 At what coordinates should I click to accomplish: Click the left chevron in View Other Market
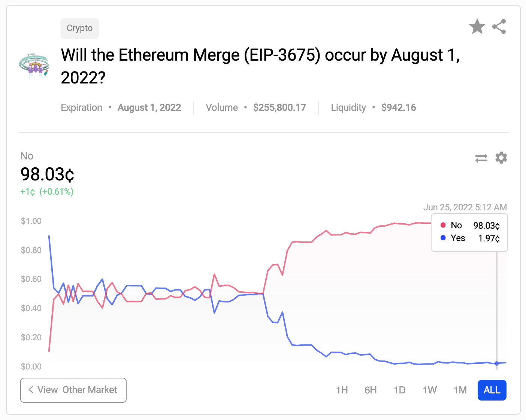tap(31, 390)
